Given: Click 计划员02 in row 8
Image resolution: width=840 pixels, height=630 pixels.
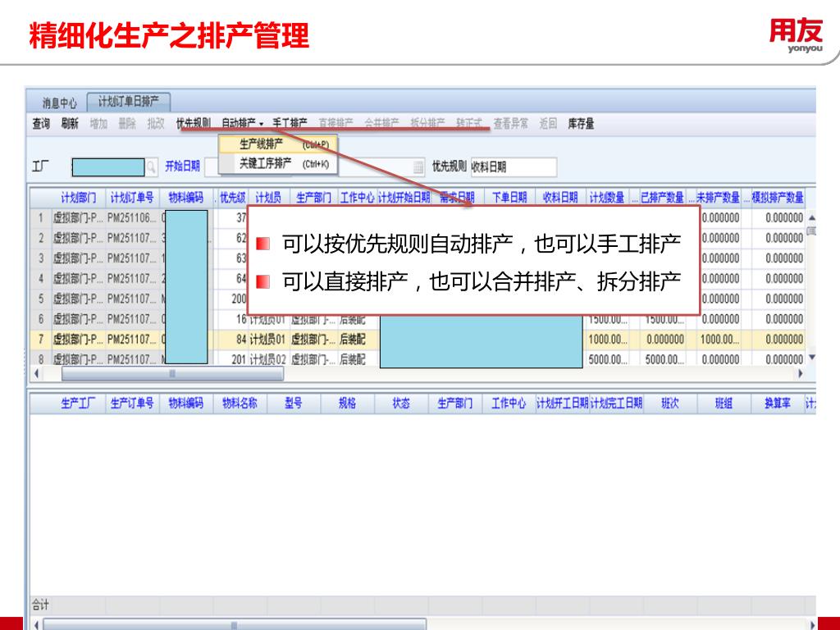Looking at the screenshot, I should pos(269,359).
